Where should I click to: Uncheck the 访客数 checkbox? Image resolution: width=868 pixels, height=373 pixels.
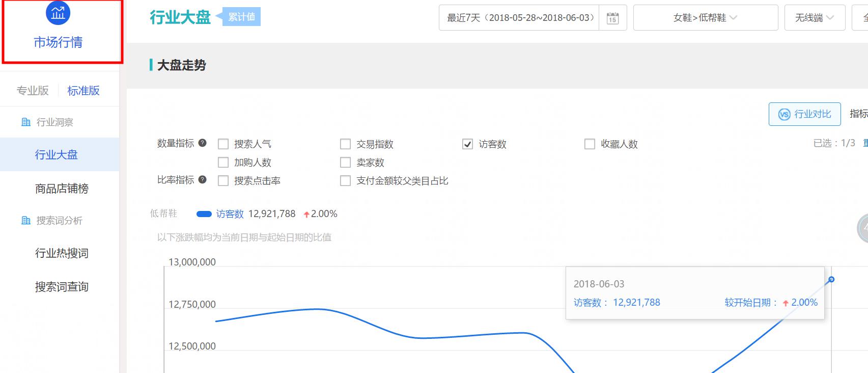click(467, 144)
